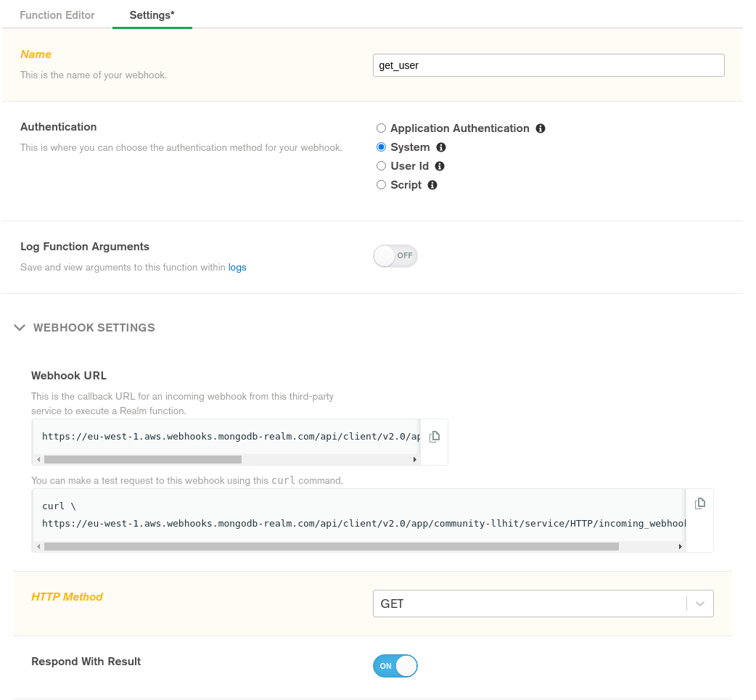This screenshot has width=756, height=700.
Task: Turn off Respond With Result switch
Action: [395, 666]
